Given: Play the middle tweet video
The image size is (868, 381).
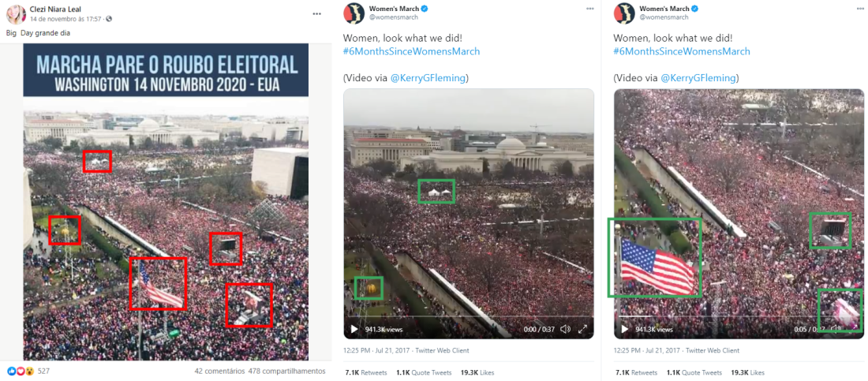Looking at the screenshot, I should [354, 329].
